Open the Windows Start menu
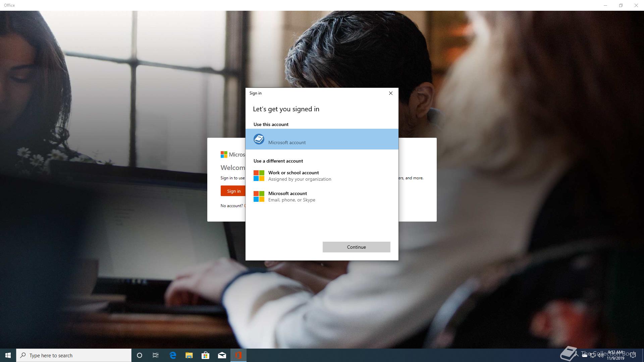The width and height of the screenshot is (644, 362). [8, 355]
